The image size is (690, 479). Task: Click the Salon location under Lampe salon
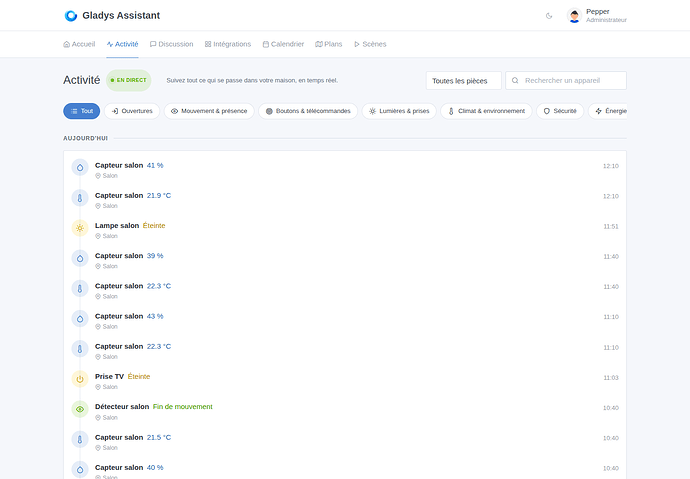coord(106,236)
